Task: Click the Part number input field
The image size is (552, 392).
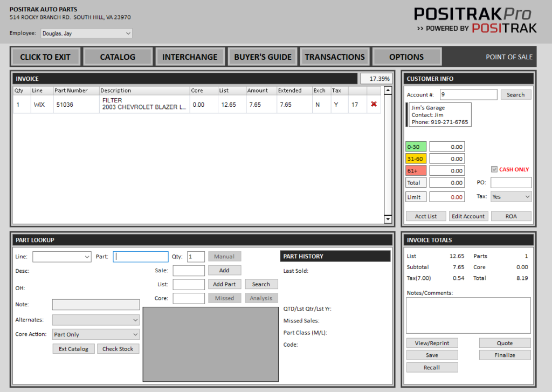Action: [x=141, y=257]
